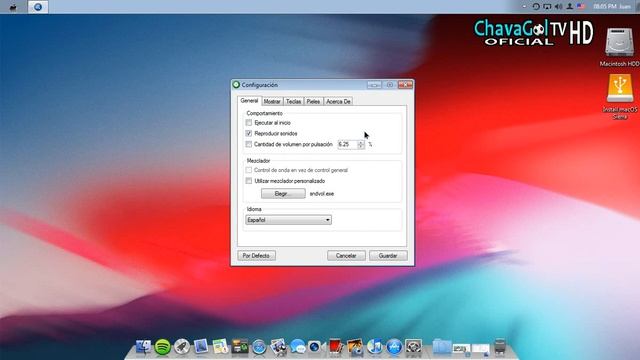This screenshot has height=360, width=640.
Task: Open the FaceTime camera icon in dock
Action: tap(316, 347)
